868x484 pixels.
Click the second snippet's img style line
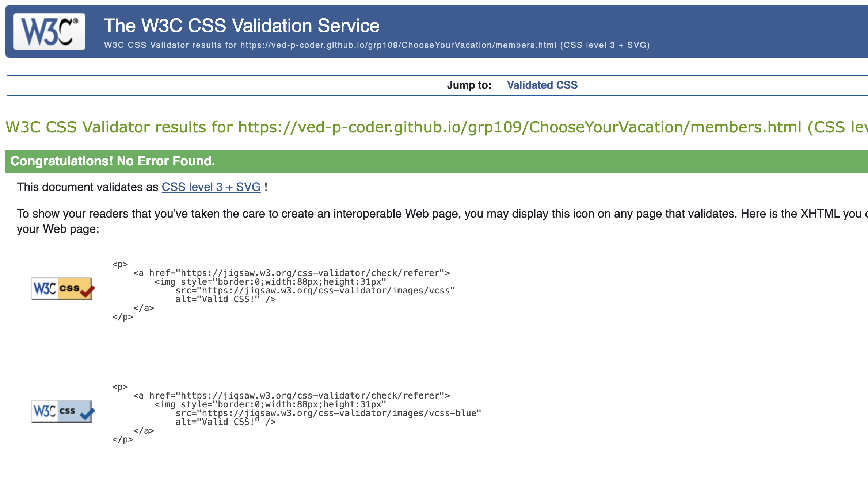(270, 404)
